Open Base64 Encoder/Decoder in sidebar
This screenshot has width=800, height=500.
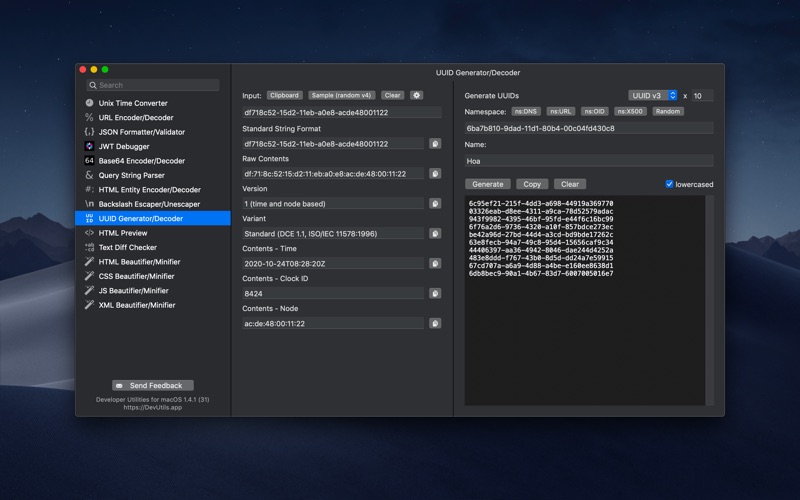[x=141, y=160]
